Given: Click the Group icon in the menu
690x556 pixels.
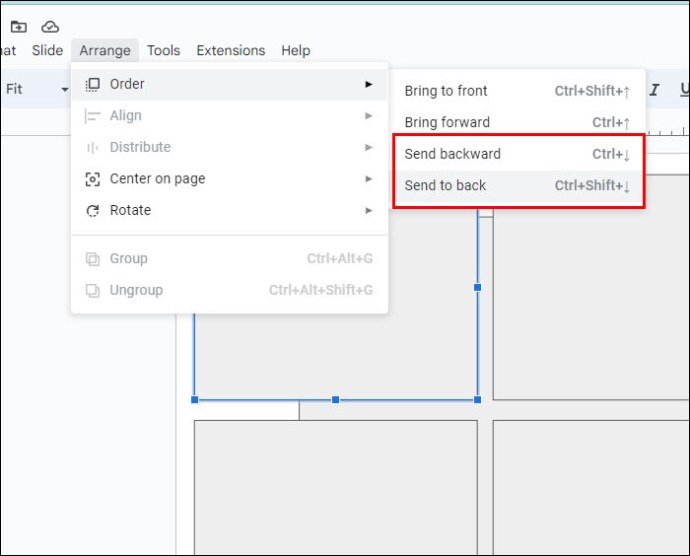Looking at the screenshot, I should tap(92, 258).
